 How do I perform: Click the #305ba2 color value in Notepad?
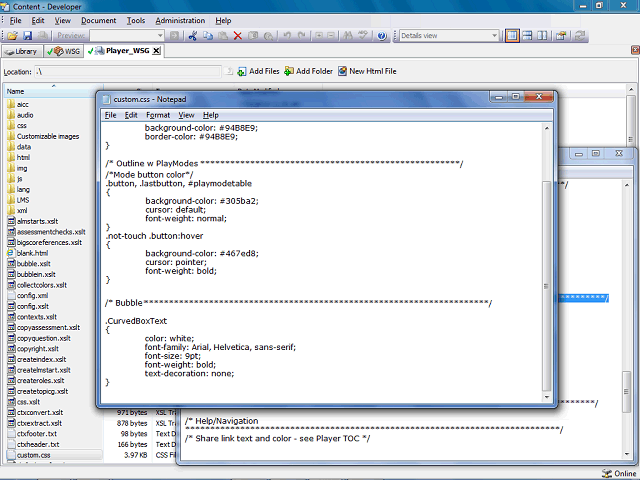238,201
